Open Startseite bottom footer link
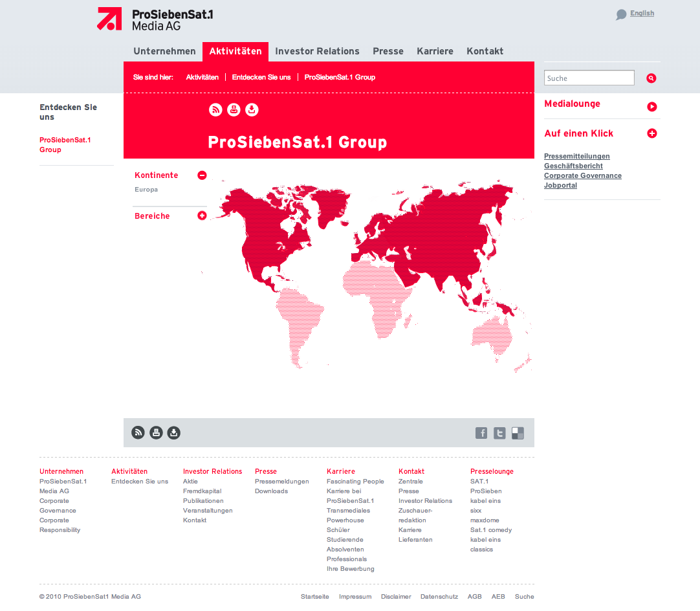700x611 pixels. [x=314, y=597]
